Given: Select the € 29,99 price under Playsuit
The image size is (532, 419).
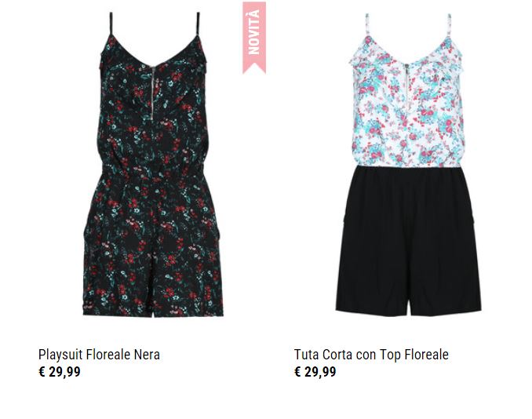Looking at the screenshot, I should tap(60, 372).
